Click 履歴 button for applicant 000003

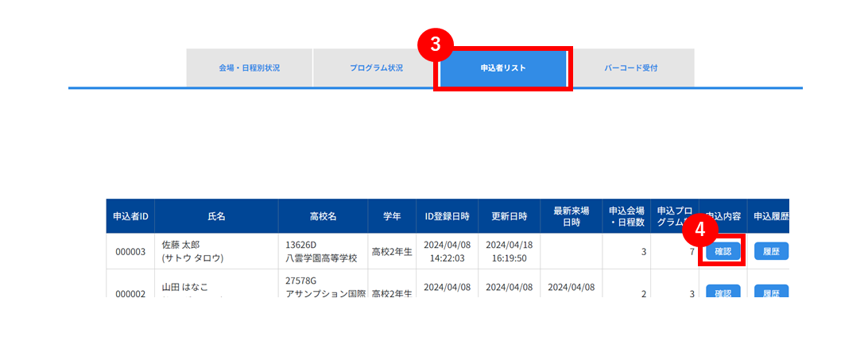(x=771, y=251)
